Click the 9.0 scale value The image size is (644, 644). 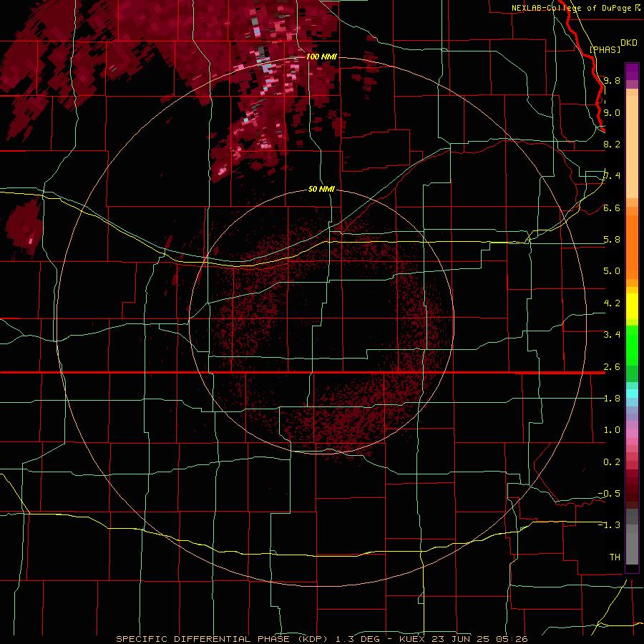(612, 112)
